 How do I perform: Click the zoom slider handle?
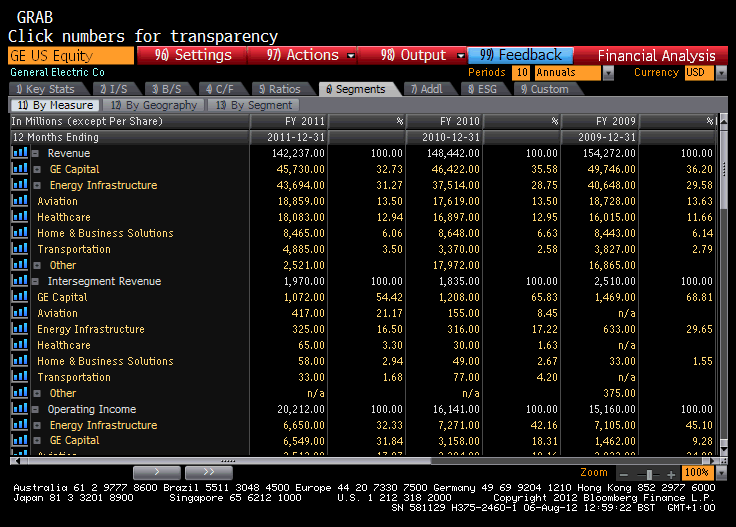click(x=650, y=474)
